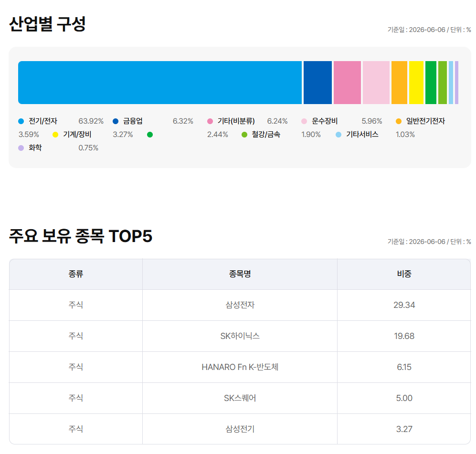Click the 종목명 column header

click(240, 274)
